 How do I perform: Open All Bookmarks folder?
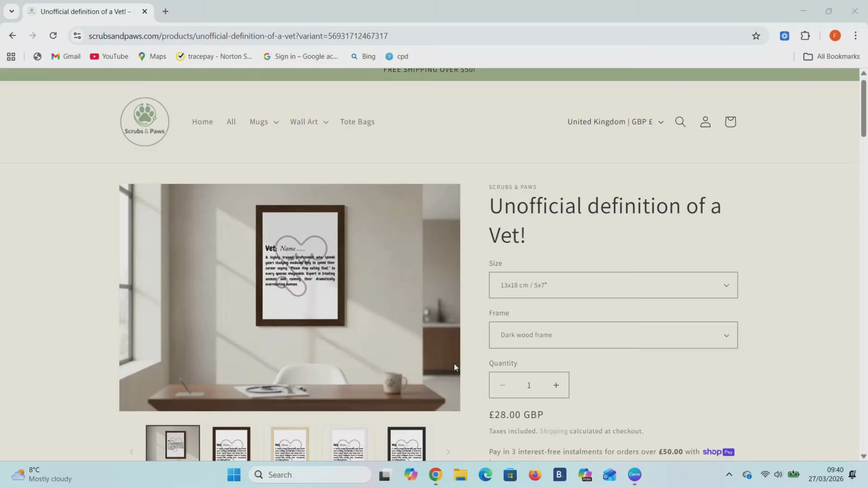click(832, 56)
